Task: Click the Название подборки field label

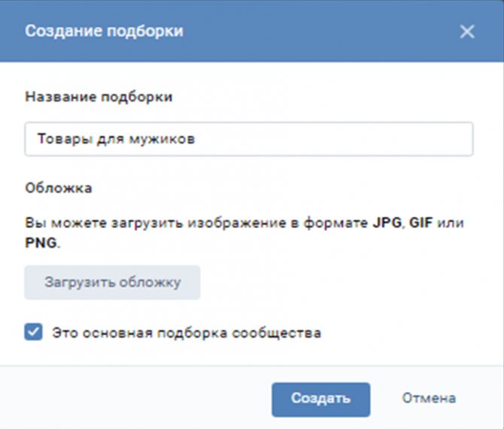Action: [x=99, y=97]
